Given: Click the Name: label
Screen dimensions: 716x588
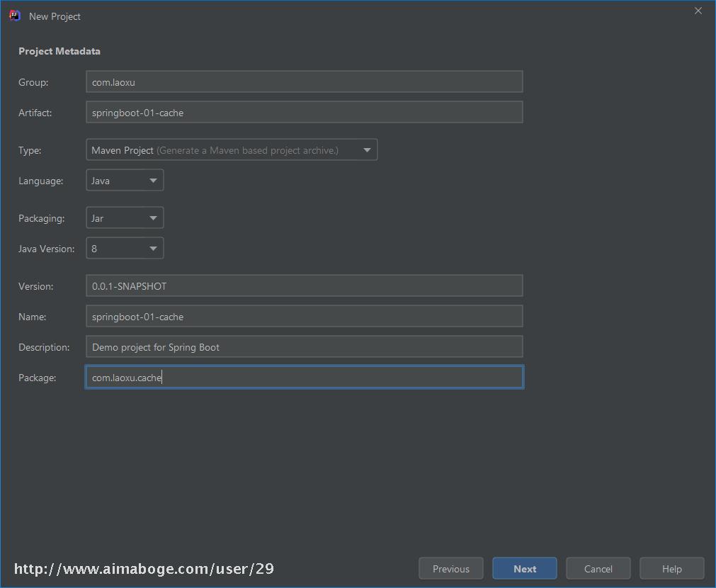Looking at the screenshot, I should point(32,317).
